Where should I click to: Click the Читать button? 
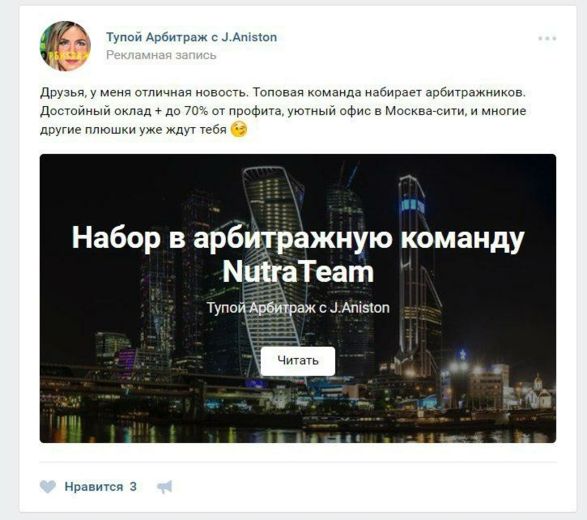point(298,361)
